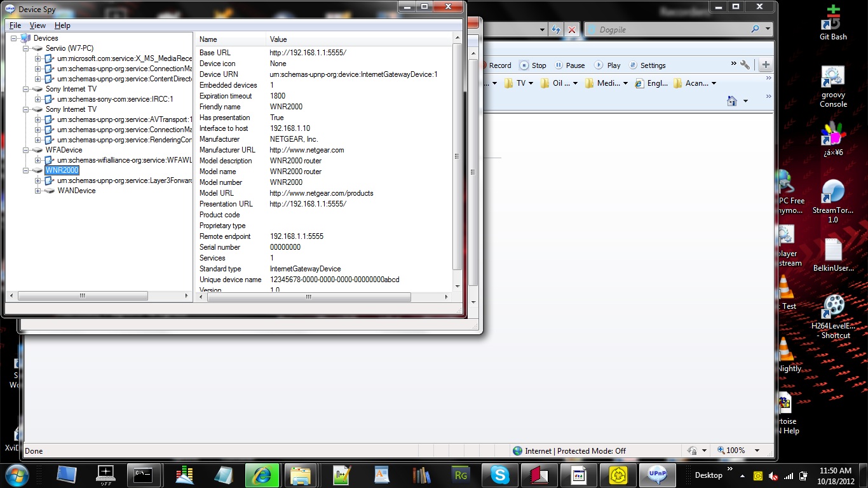The width and height of the screenshot is (868, 488).
Task: Click the Git Bash desktop shortcut
Action: coord(833,23)
